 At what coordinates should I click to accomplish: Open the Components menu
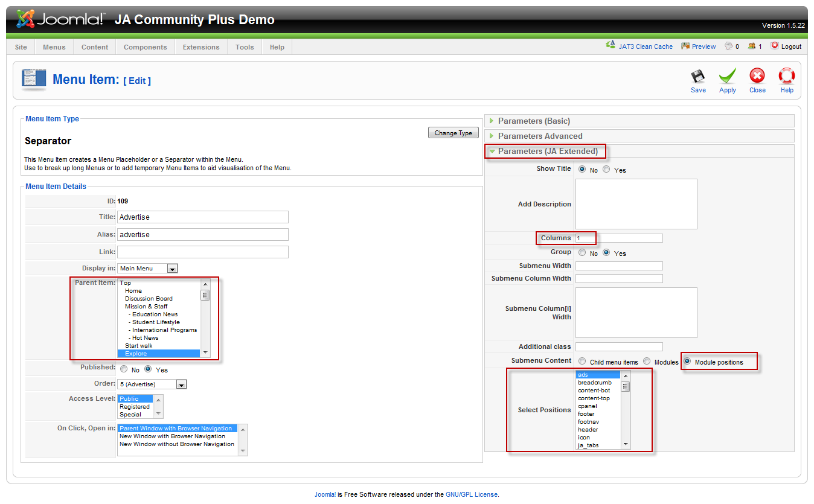coord(145,47)
